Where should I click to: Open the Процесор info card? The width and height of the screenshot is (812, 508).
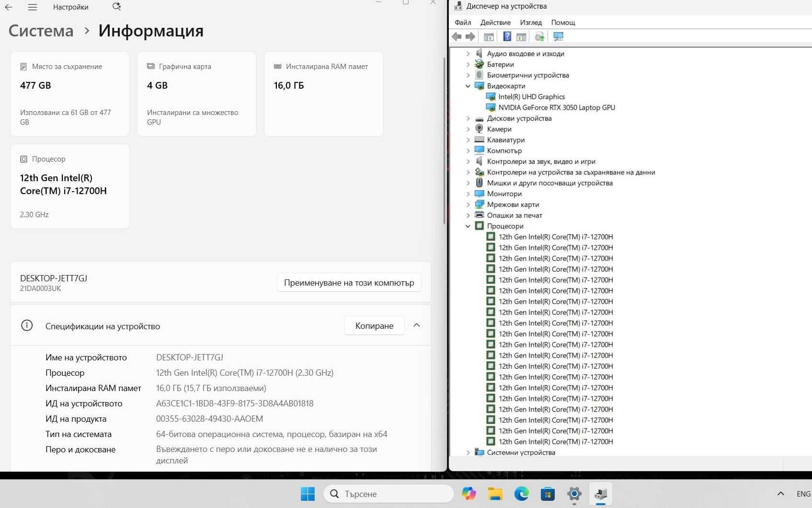pos(70,186)
